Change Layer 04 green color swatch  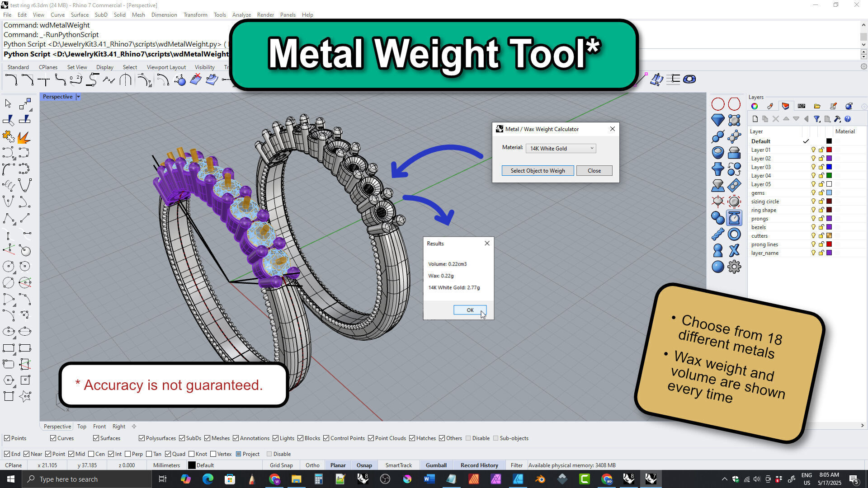tap(829, 175)
